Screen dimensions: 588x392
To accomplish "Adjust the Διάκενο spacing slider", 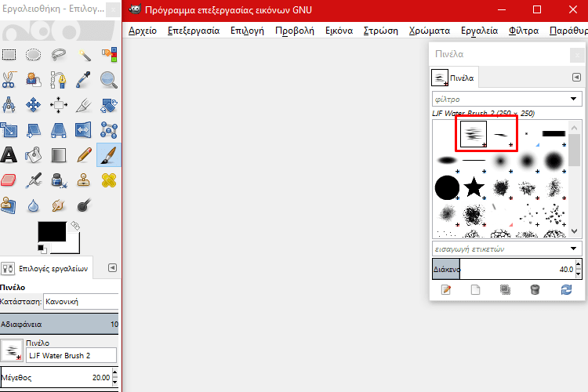I will 503,269.
